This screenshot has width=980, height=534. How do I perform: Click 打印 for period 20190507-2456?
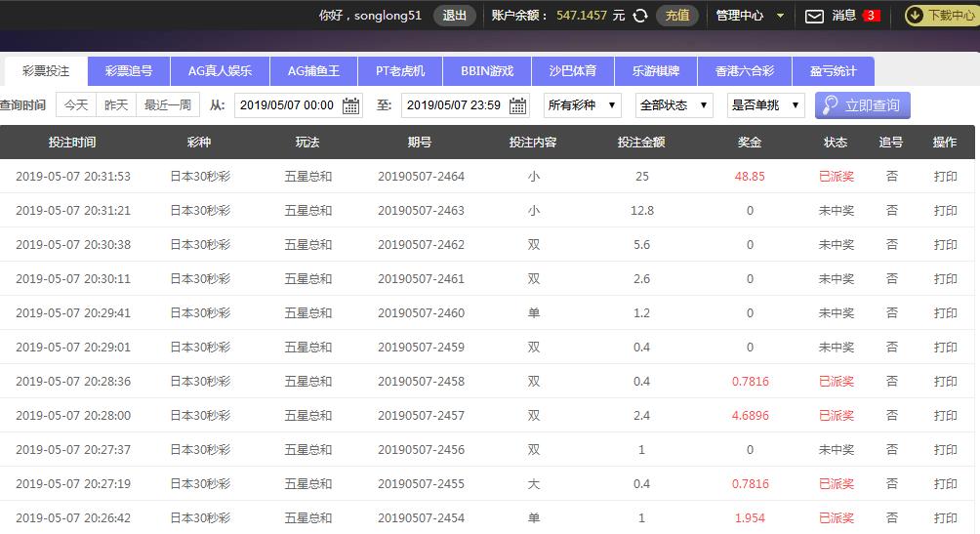click(945, 450)
